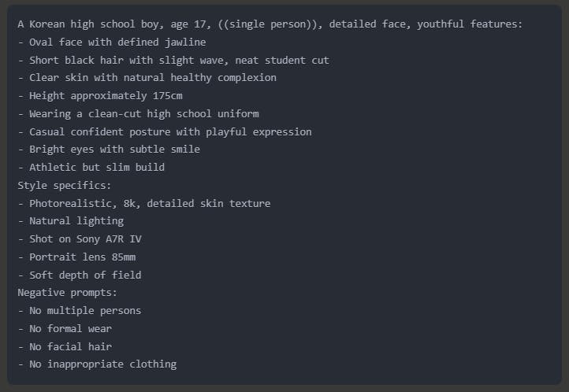Screen dimensions: 569x392
Task: Click the "Style specifics:" heading
Action: 65,185
